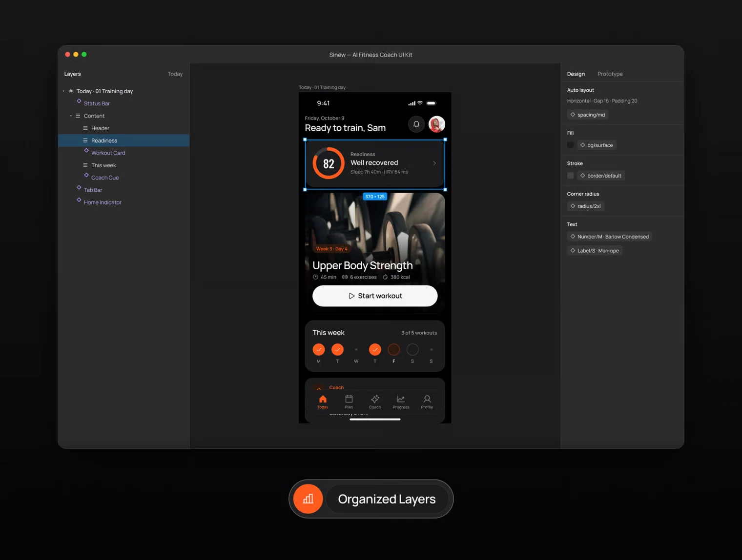Viewport: 742px width, 560px height.
Task: Open the Layers panel heading
Action: tap(73, 74)
